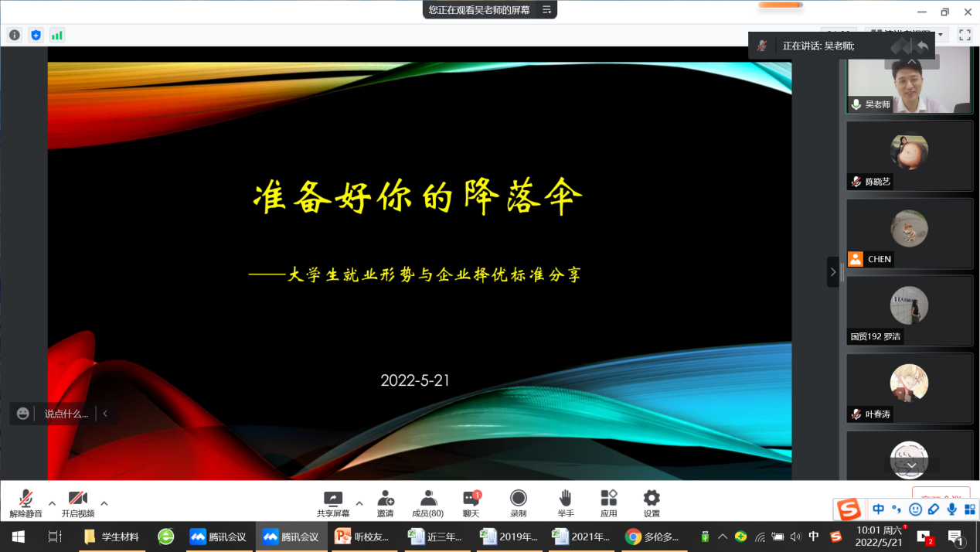Viewport: 980px width, 552px height.
Task: Collapse the participant video sidebar arrow
Action: click(832, 271)
